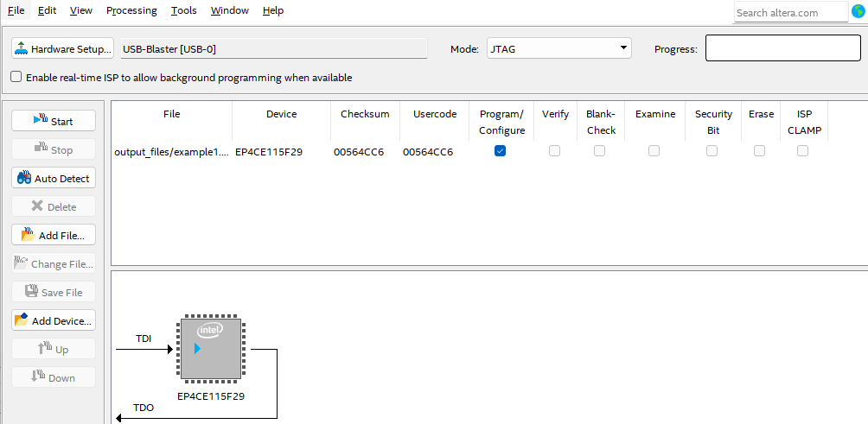Click the Add Device button
Viewport: 868px width, 424px height.
[x=54, y=320]
